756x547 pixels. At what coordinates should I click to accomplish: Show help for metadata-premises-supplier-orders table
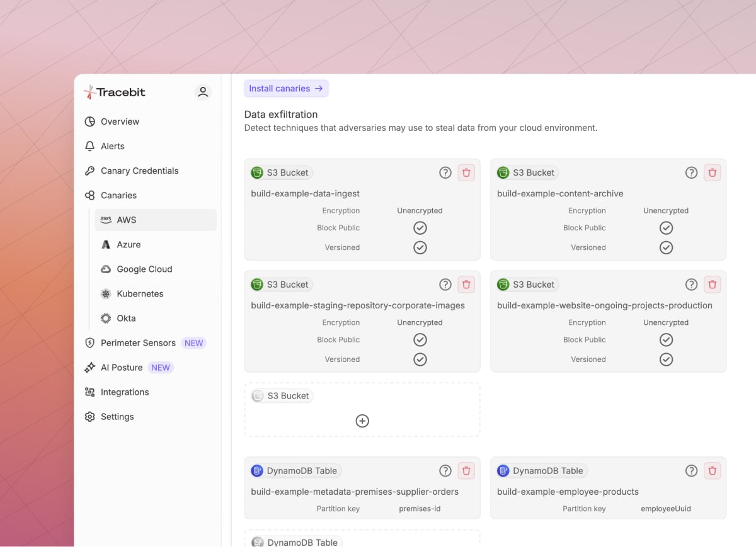pyautogui.click(x=445, y=471)
